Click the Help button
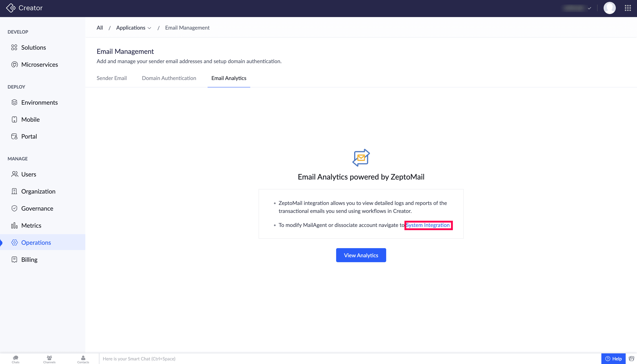Image resolution: width=637 pixels, height=364 pixels. 613,359
